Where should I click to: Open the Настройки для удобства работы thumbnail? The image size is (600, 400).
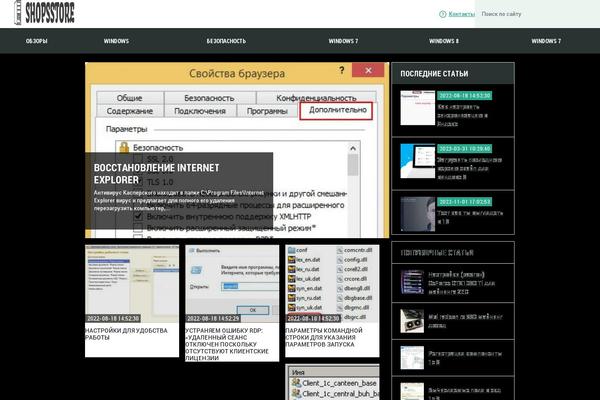tap(132, 284)
